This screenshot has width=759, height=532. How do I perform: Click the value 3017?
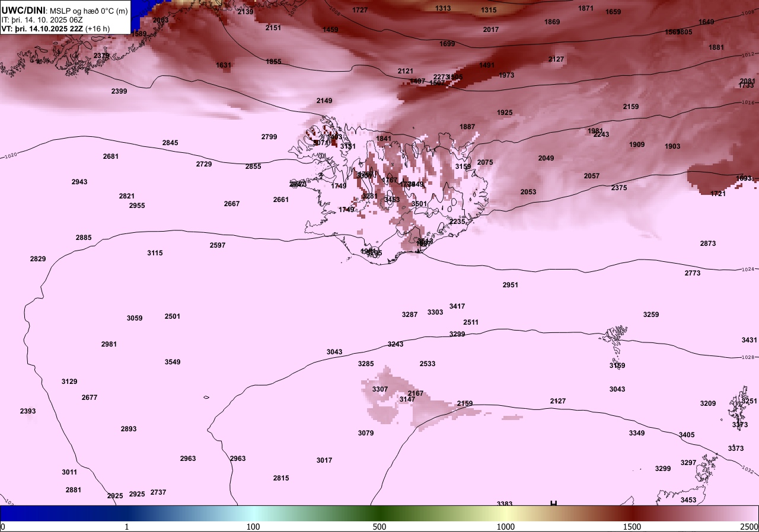tap(324, 460)
